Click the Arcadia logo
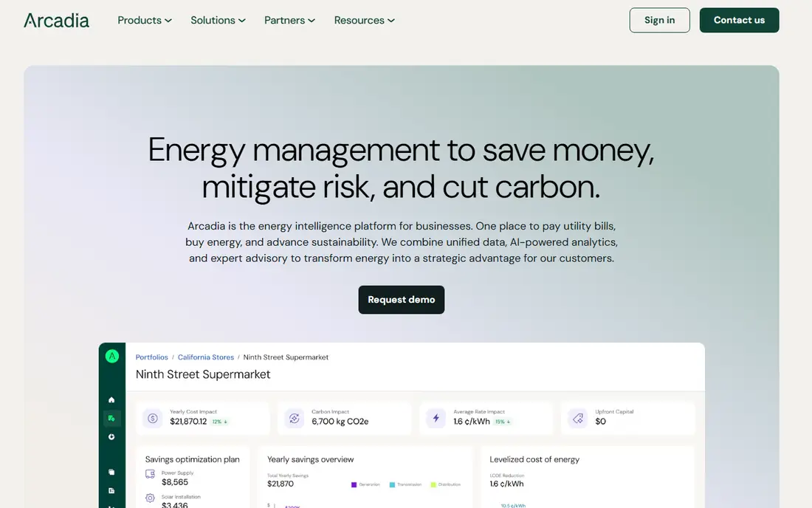The width and height of the screenshot is (812, 508). [56, 20]
